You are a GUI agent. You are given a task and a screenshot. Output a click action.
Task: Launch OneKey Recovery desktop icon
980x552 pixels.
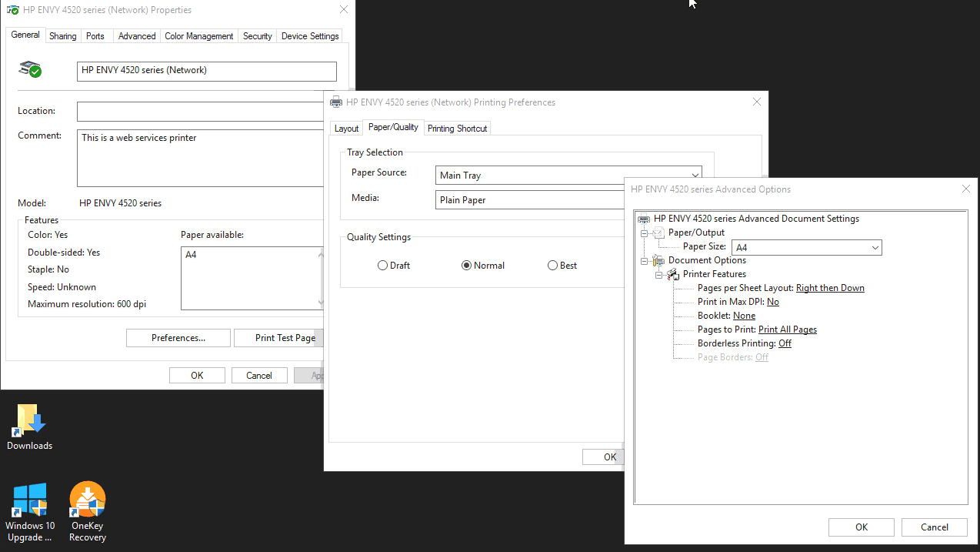(87, 512)
